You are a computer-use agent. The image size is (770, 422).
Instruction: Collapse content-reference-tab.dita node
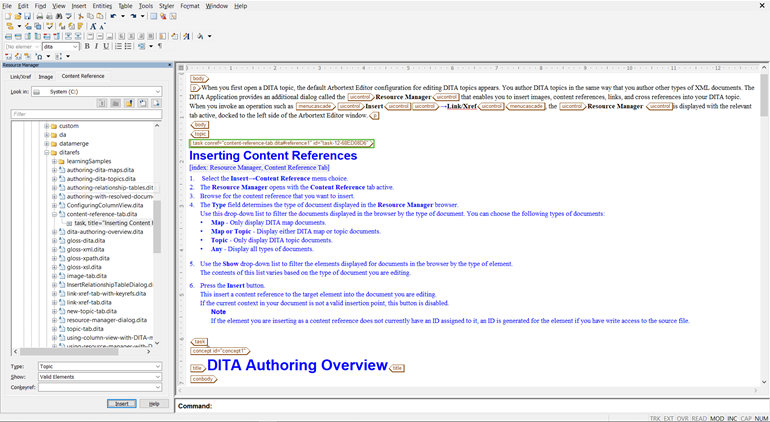coord(55,215)
